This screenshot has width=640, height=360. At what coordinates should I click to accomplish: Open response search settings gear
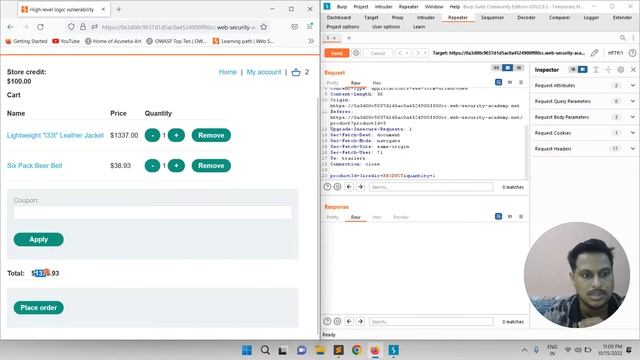(338, 322)
